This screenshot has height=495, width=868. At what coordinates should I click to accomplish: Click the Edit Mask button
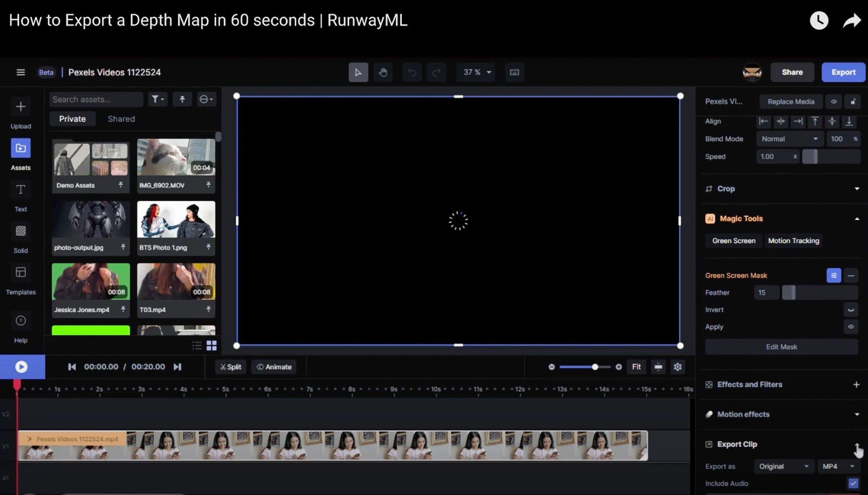[781, 347]
